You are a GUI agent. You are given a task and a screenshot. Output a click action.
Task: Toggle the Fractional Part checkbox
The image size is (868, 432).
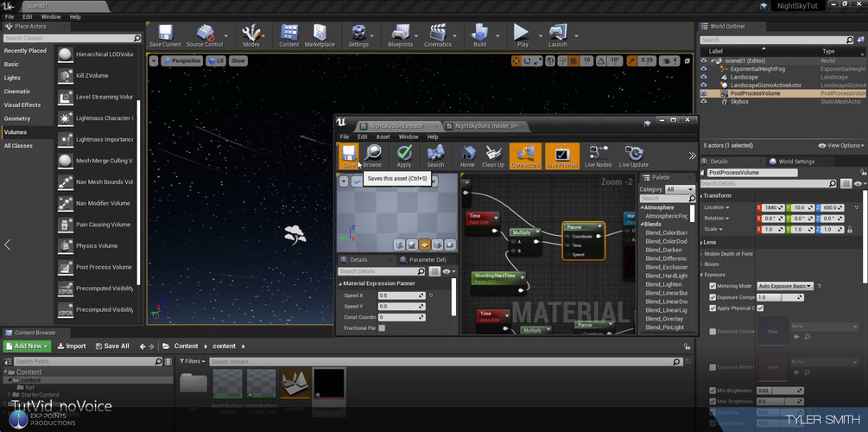coord(382,328)
